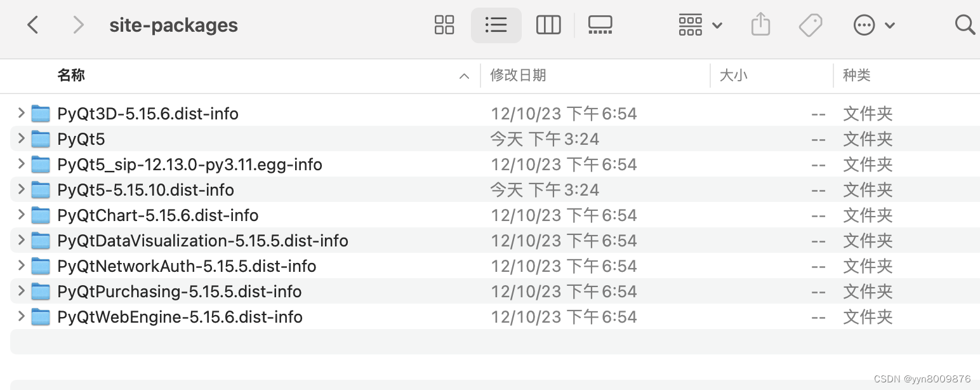Select the PyQt5 folder icon

[41, 139]
